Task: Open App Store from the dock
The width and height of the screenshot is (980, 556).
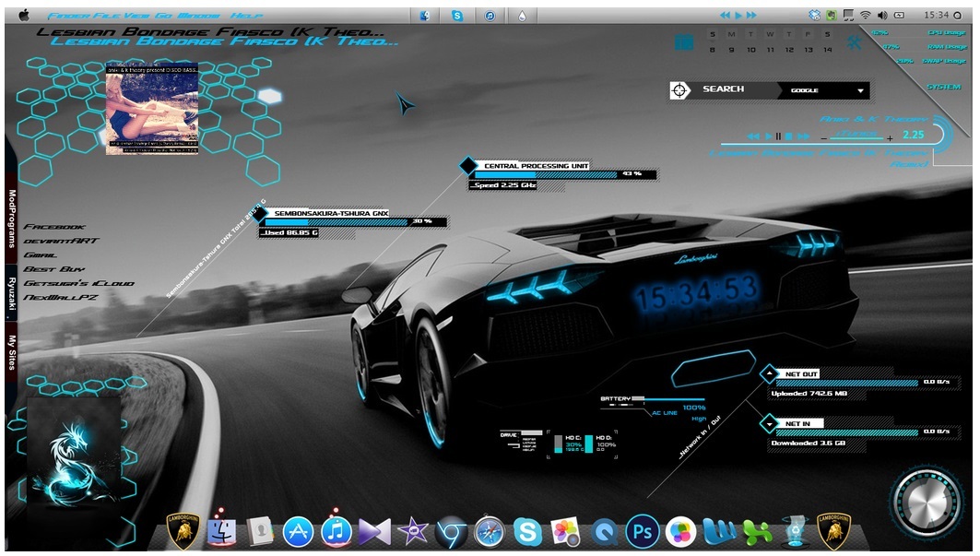Action: pos(298,532)
